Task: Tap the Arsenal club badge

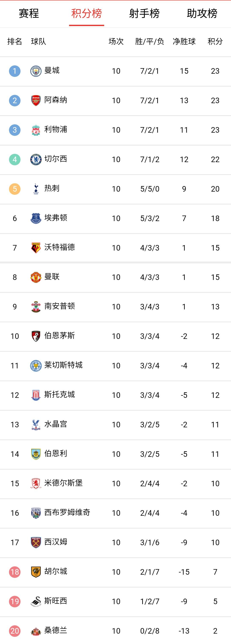Action: 36,101
